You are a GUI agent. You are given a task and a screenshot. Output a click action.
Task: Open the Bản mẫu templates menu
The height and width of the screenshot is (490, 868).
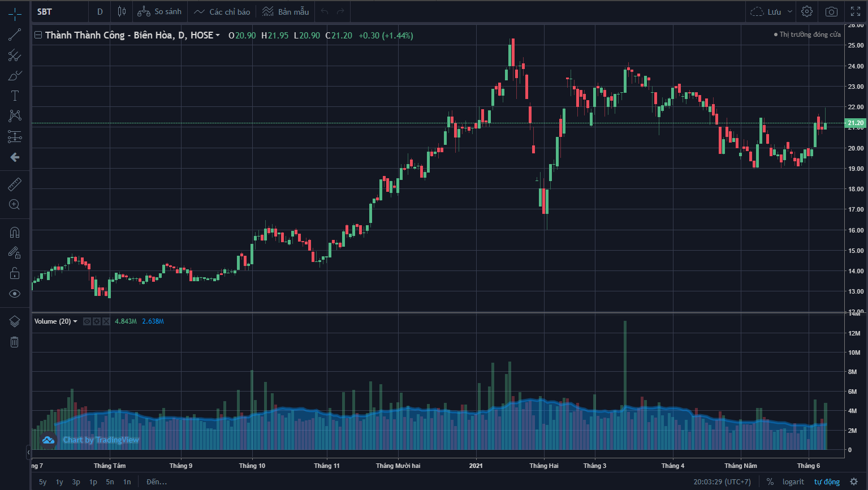(286, 11)
